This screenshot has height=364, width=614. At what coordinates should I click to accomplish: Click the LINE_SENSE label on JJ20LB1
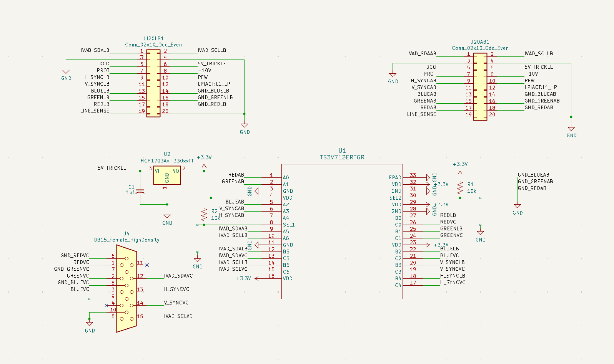95,111
